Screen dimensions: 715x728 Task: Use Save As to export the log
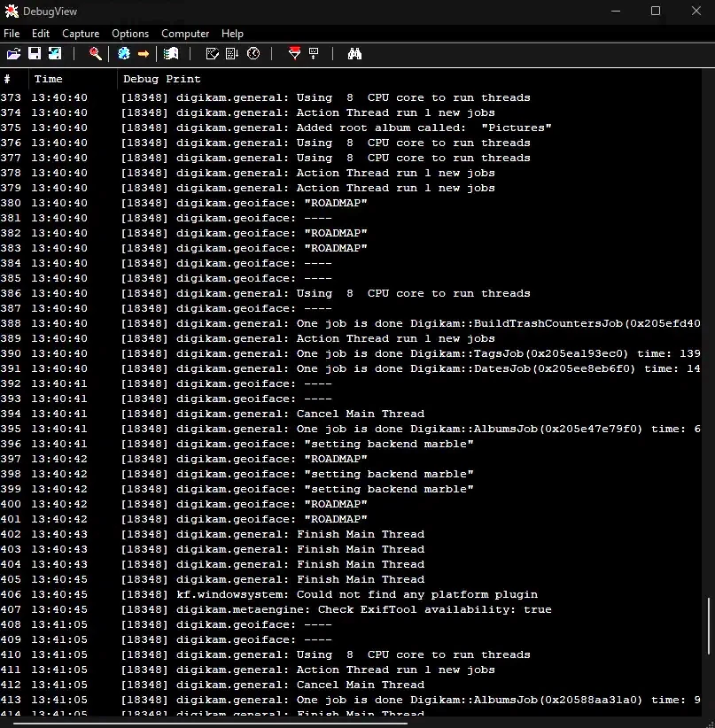coord(55,53)
